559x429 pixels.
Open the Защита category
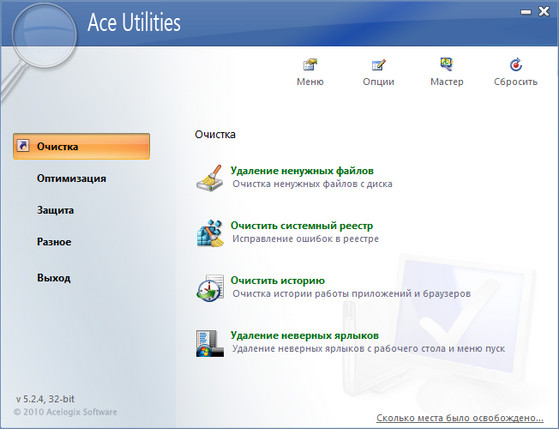(55, 210)
